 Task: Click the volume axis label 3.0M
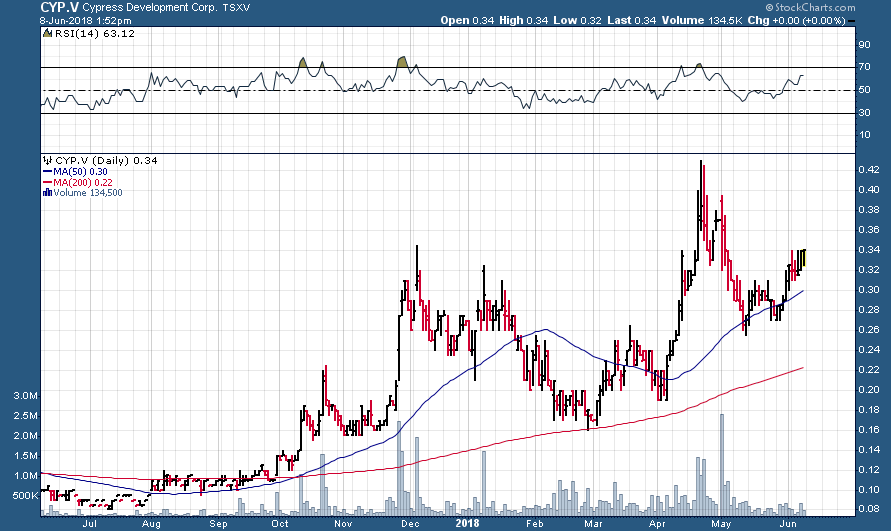click(26, 395)
